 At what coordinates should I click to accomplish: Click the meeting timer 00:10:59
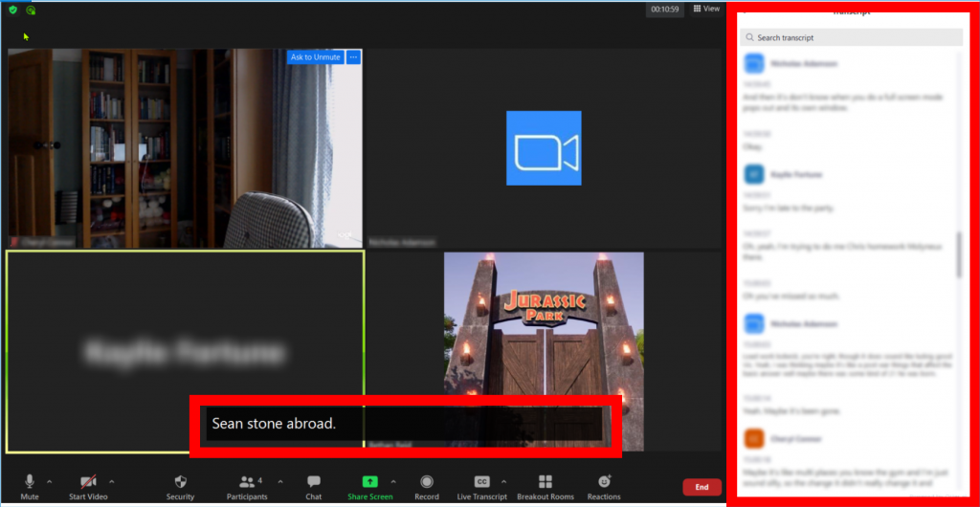(x=665, y=10)
